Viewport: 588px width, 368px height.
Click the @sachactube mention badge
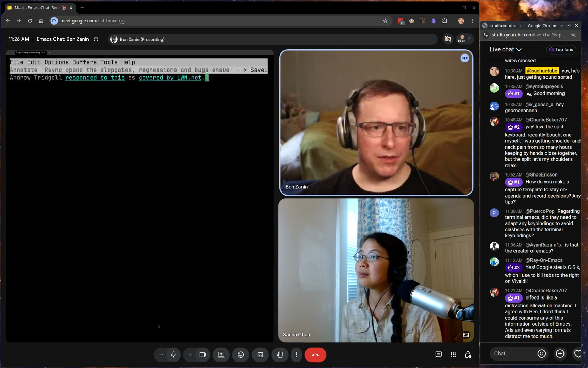click(542, 71)
